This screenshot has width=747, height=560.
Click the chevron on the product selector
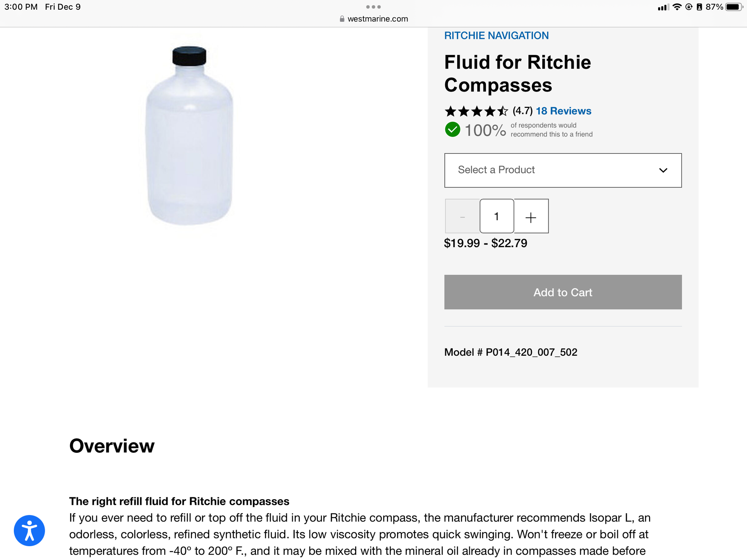pyautogui.click(x=663, y=171)
